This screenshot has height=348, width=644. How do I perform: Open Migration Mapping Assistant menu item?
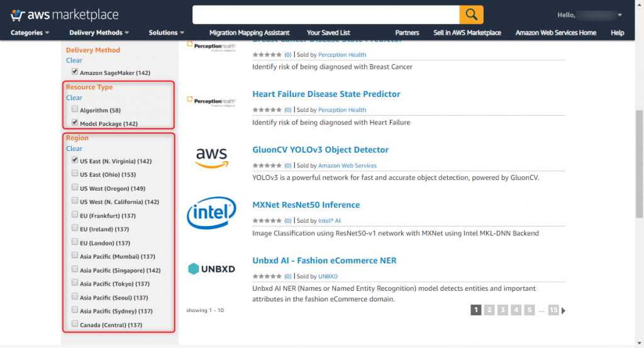coord(249,33)
